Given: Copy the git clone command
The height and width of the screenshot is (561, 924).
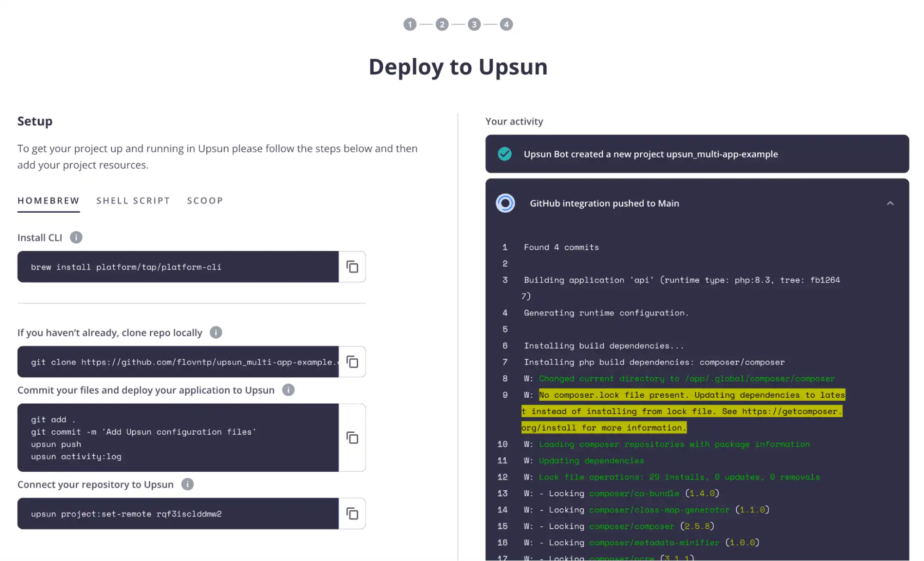Looking at the screenshot, I should tap(352, 362).
